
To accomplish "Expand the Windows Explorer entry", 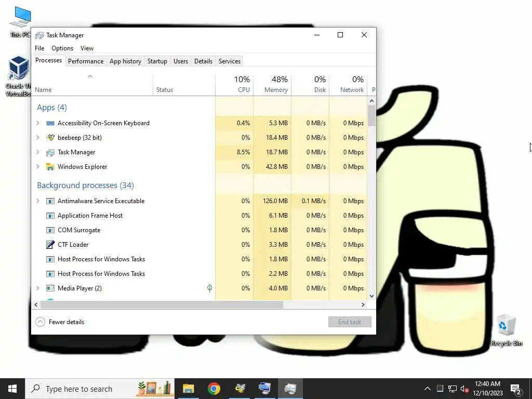I will [37, 167].
